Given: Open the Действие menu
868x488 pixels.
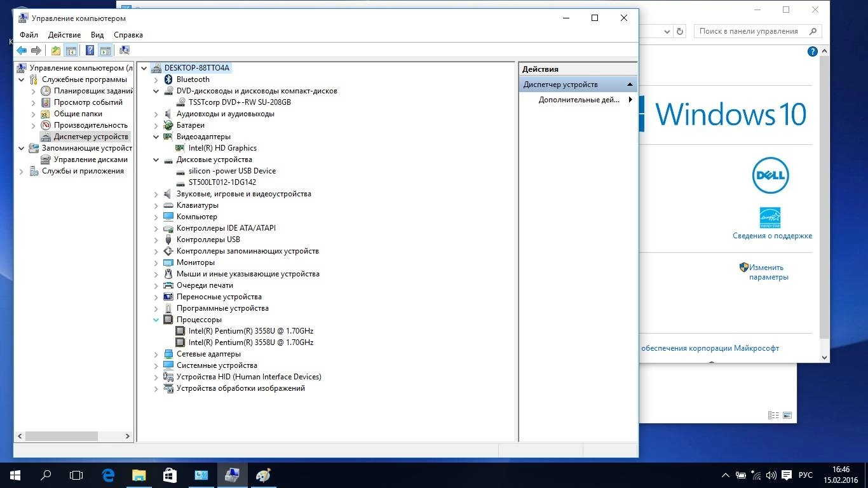Looking at the screenshot, I should pos(64,35).
